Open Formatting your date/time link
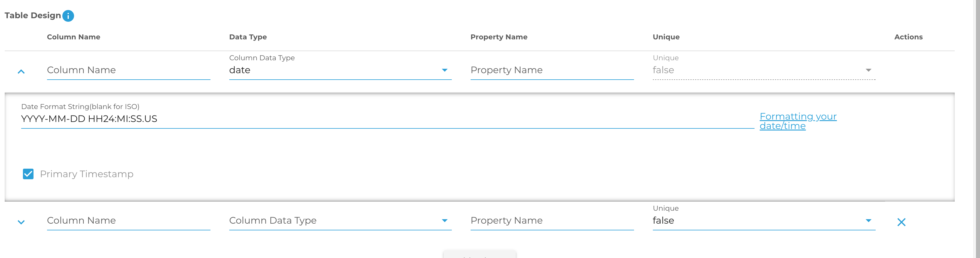Screen dimensions: 980x258 pyautogui.click(x=797, y=121)
